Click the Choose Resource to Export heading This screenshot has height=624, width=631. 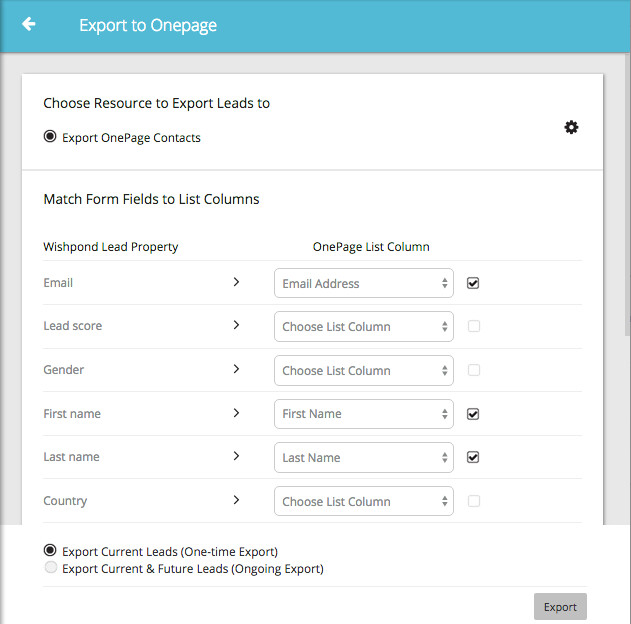[157, 103]
